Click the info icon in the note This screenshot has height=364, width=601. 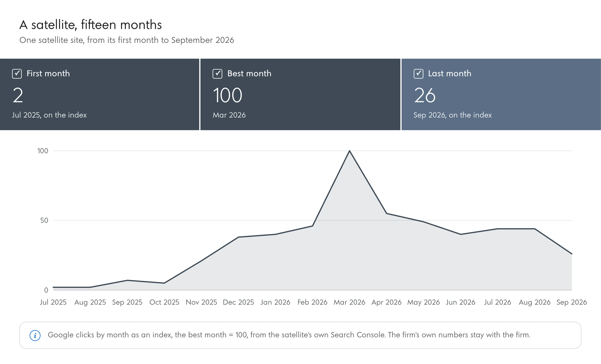[x=35, y=335]
